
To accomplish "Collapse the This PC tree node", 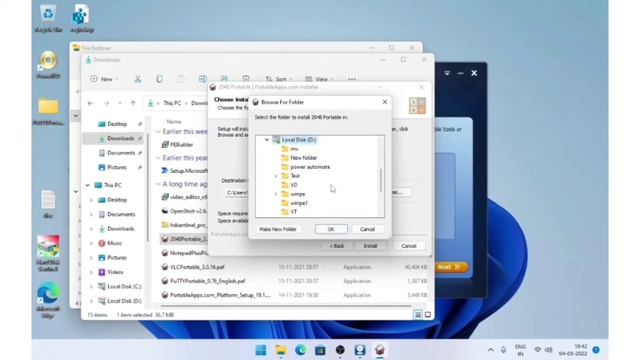I will click(x=88, y=185).
